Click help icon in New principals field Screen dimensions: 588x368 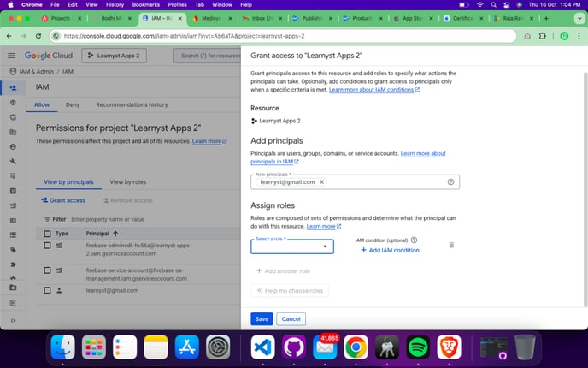coord(450,182)
